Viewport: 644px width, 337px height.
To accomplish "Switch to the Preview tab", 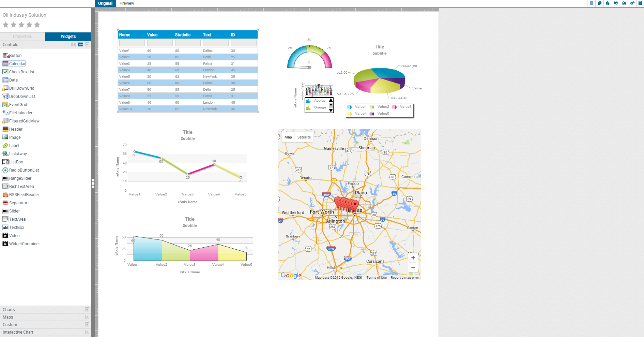I will 126,3.
